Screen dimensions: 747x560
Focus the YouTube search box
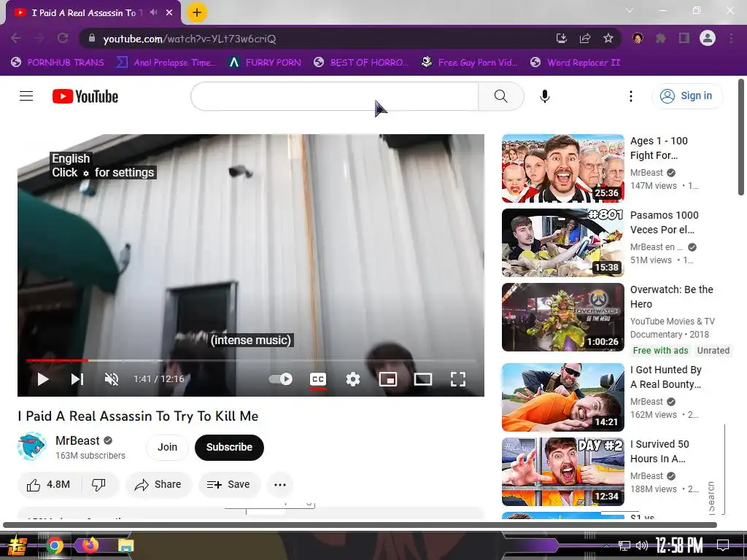coord(334,96)
